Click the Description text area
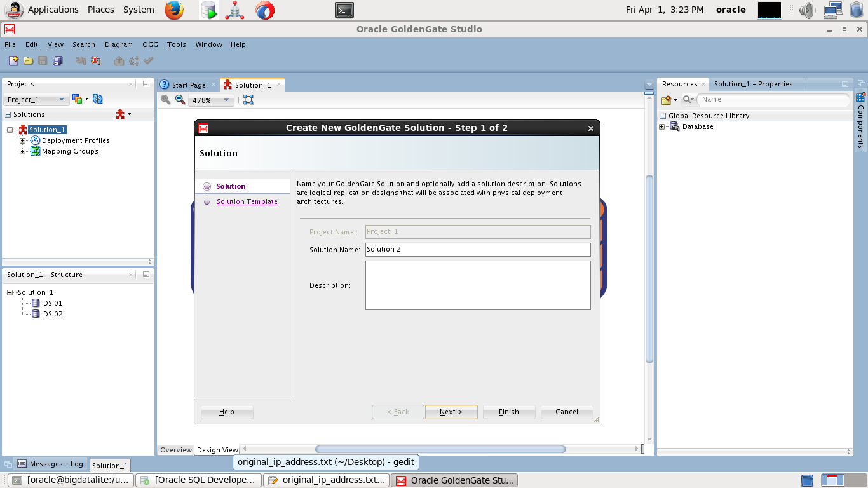 478,285
